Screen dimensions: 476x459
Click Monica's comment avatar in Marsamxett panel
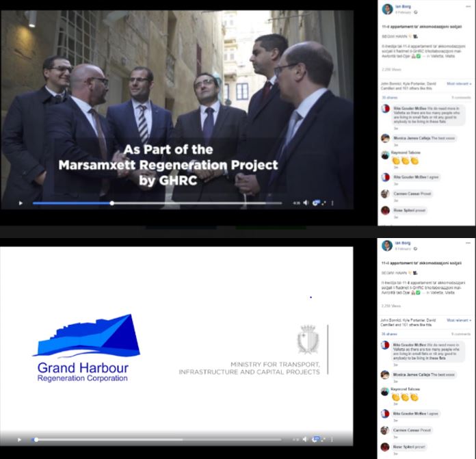pyautogui.click(x=386, y=138)
